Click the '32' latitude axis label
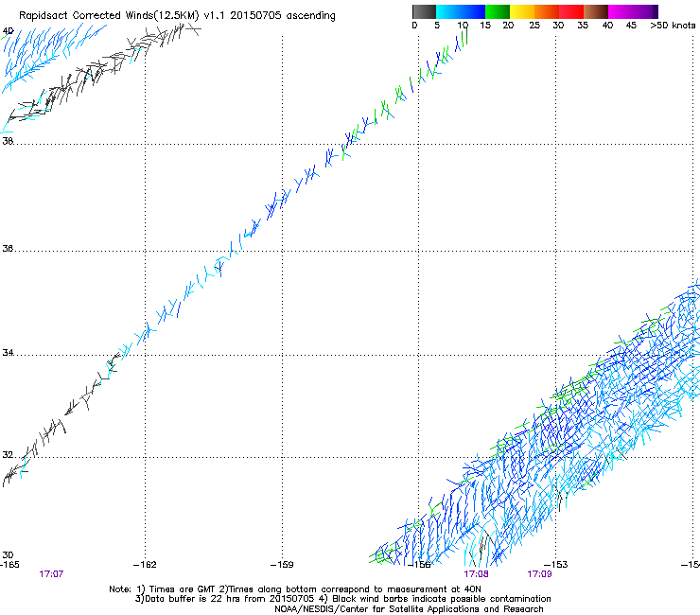The height and width of the screenshot is (615, 700). click(x=8, y=455)
